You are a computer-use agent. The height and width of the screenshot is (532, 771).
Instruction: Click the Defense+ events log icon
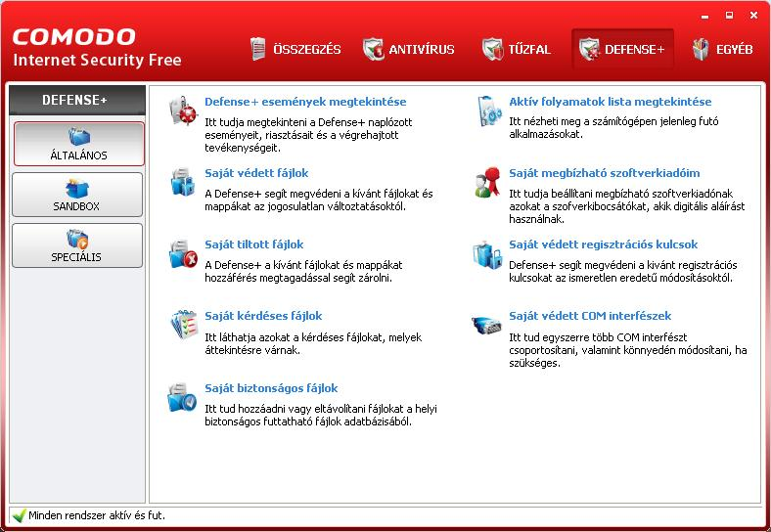coord(182,111)
